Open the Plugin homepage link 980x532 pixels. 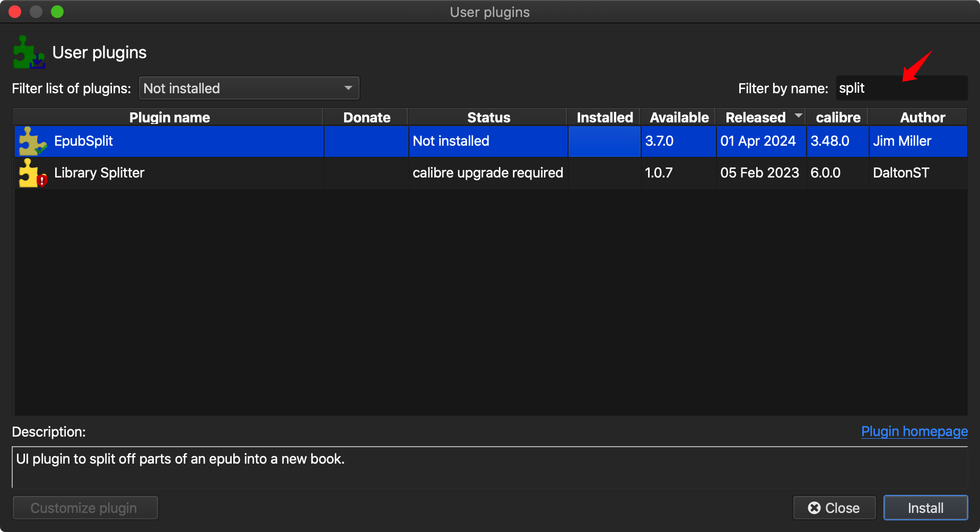coord(914,431)
